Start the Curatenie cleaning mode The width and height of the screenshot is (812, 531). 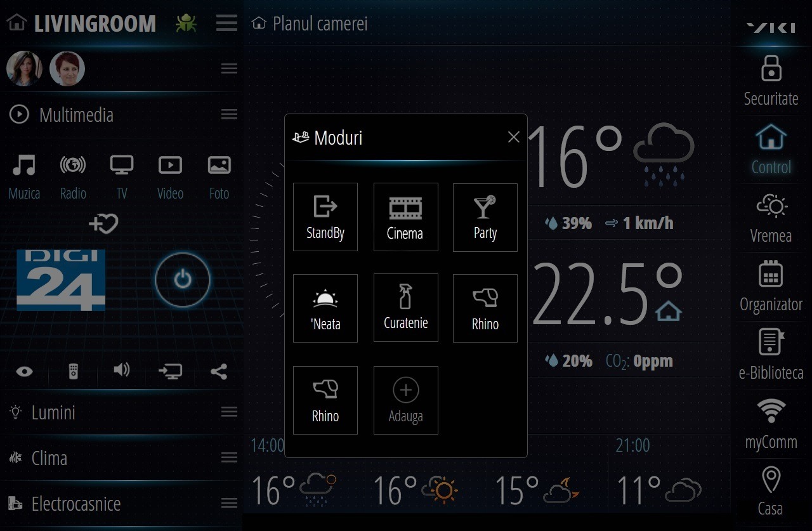pyautogui.click(x=405, y=308)
